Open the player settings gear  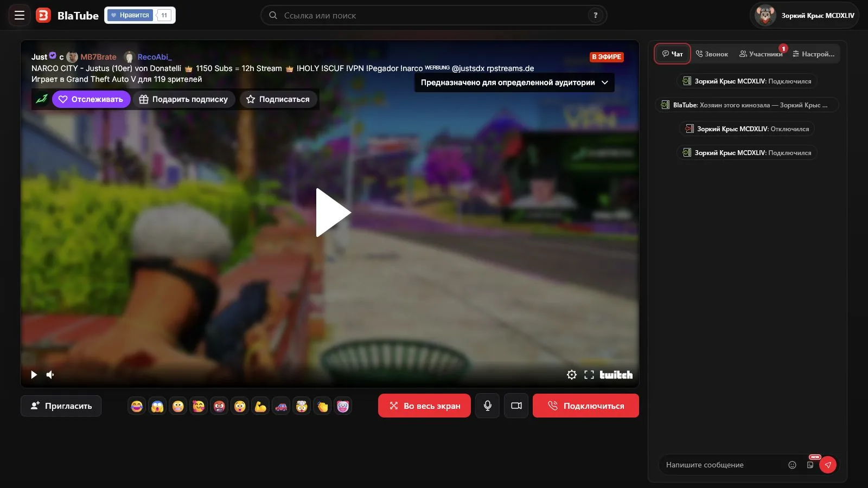click(x=572, y=375)
